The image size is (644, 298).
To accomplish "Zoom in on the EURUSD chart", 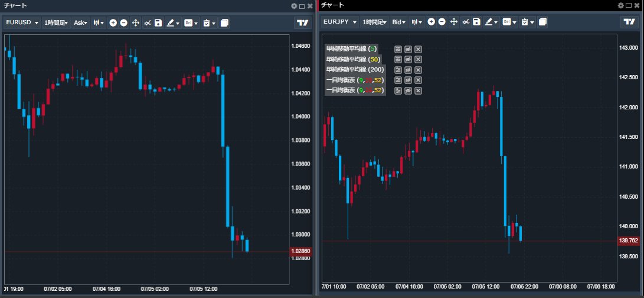I will coord(113,23).
